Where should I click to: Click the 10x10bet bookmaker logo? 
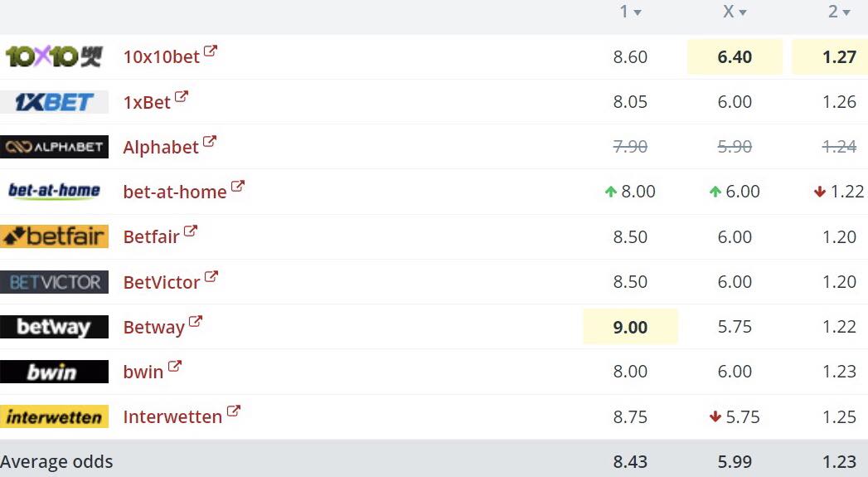point(54,57)
